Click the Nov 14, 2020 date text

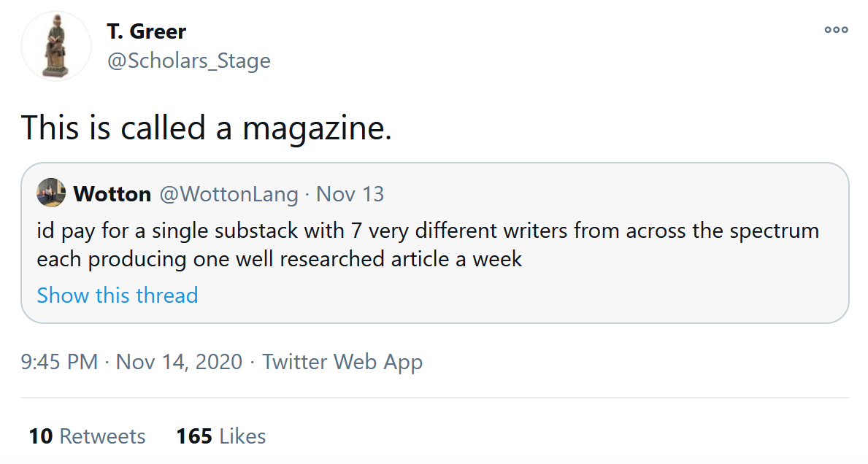pos(179,362)
